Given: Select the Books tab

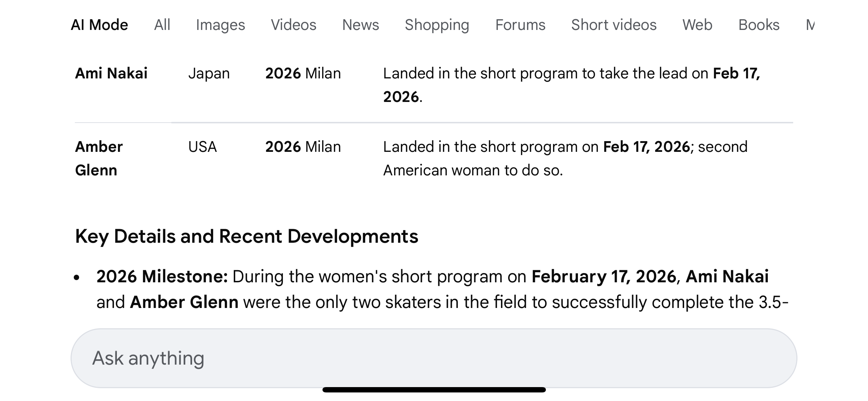Looking at the screenshot, I should coord(759,25).
